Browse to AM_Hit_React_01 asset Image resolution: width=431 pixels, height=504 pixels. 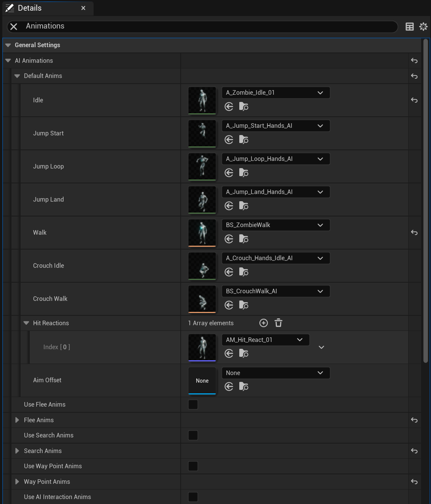point(244,354)
